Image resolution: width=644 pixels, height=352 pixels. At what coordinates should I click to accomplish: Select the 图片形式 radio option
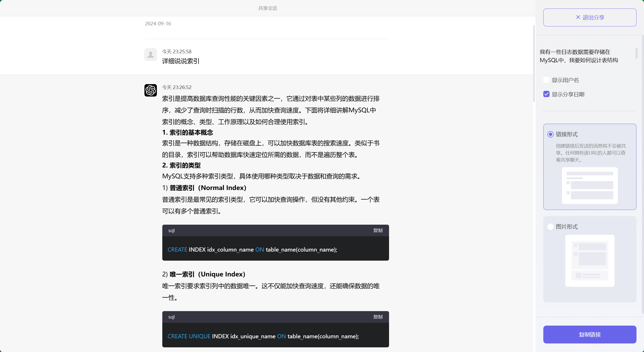coord(550,226)
